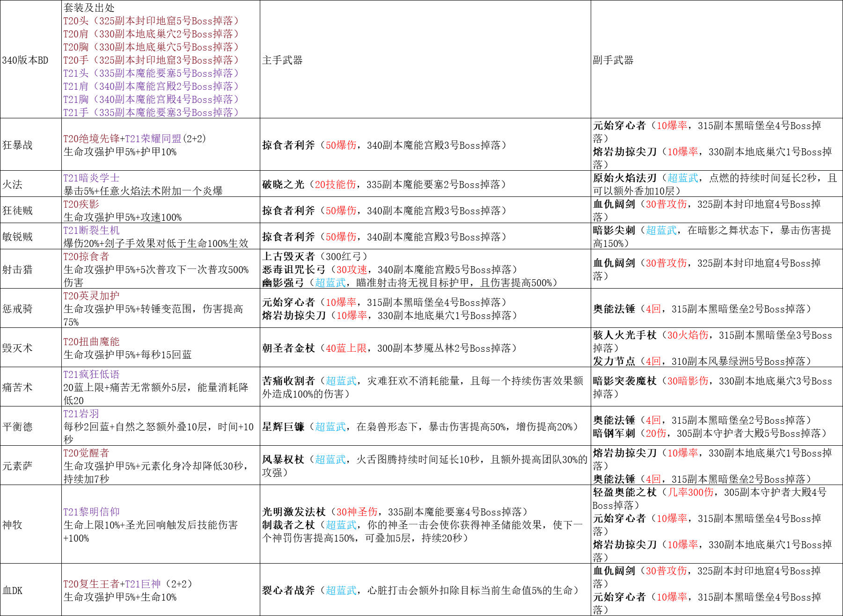Click the T21暗炎学士 set cell
The image size is (843, 616).
[x=161, y=184]
